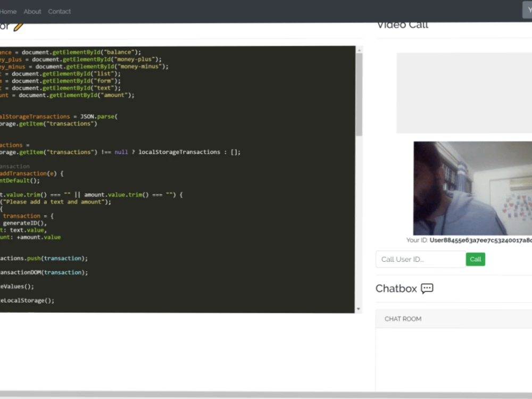Screen dimensions: 532x399
Task: Click code line getElementById("money-minus")
Action: (84, 66)
